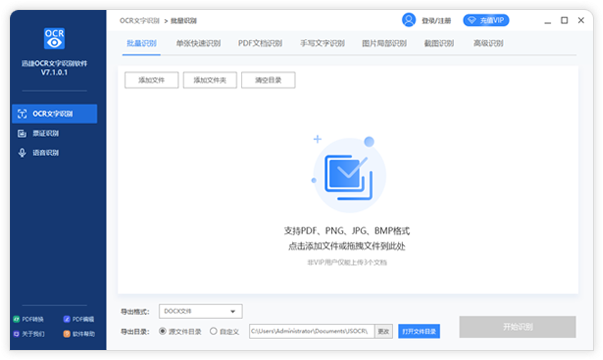Click the 更改 button next to path
Screen dimensions: 603x360
tap(383, 331)
